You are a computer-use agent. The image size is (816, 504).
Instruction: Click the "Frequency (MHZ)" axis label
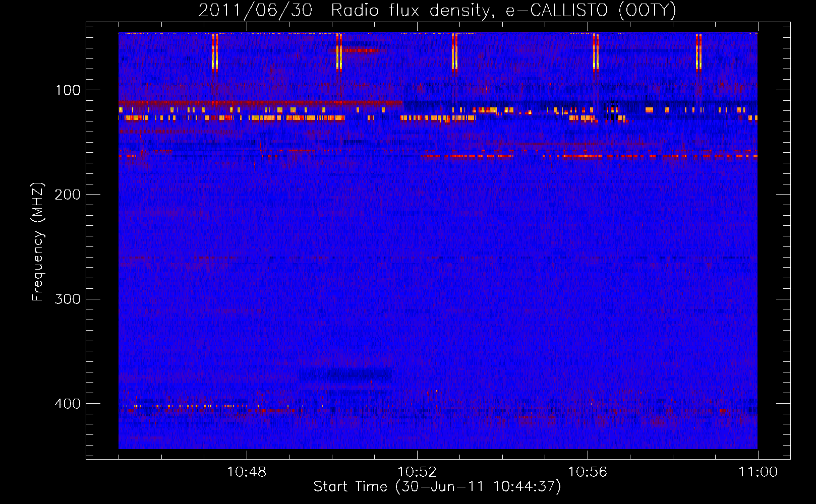(38, 242)
